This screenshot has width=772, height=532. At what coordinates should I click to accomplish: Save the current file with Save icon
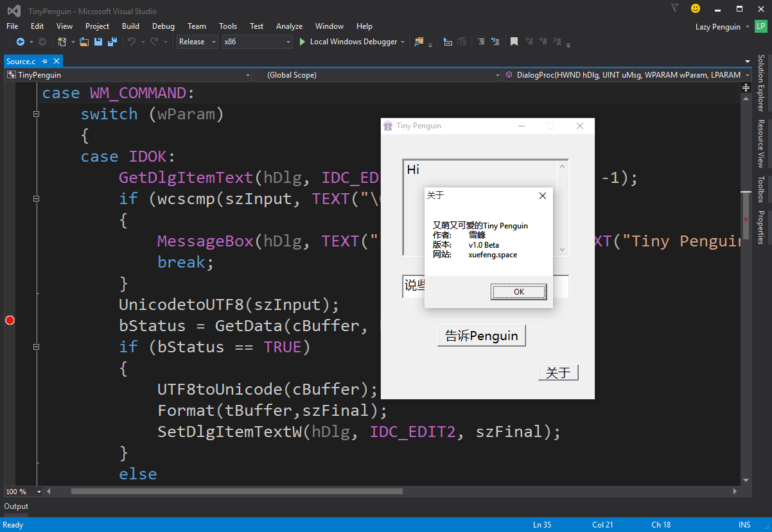[98, 42]
